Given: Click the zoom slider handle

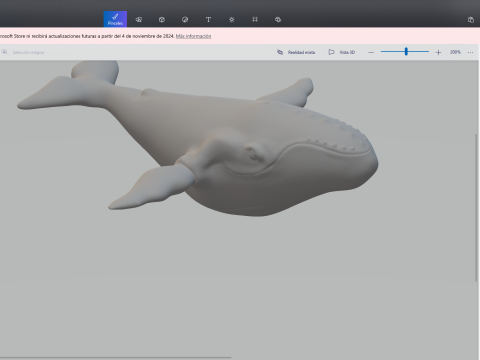Looking at the screenshot, I should coord(406,51).
